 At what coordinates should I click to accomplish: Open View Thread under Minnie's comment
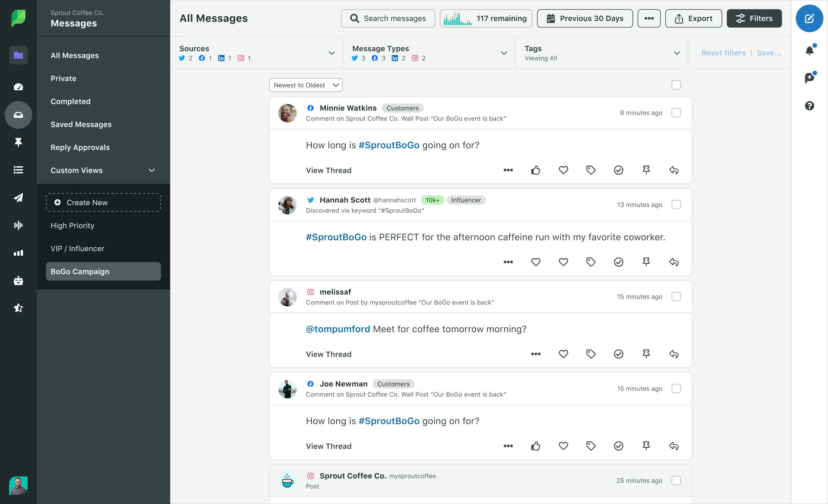point(328,170)
